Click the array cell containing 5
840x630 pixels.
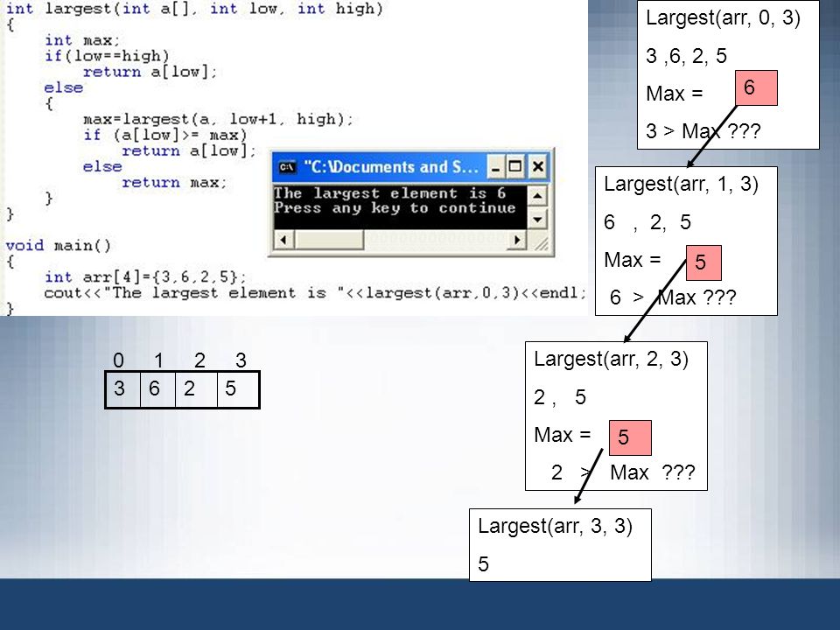click(x=238, y=389)
